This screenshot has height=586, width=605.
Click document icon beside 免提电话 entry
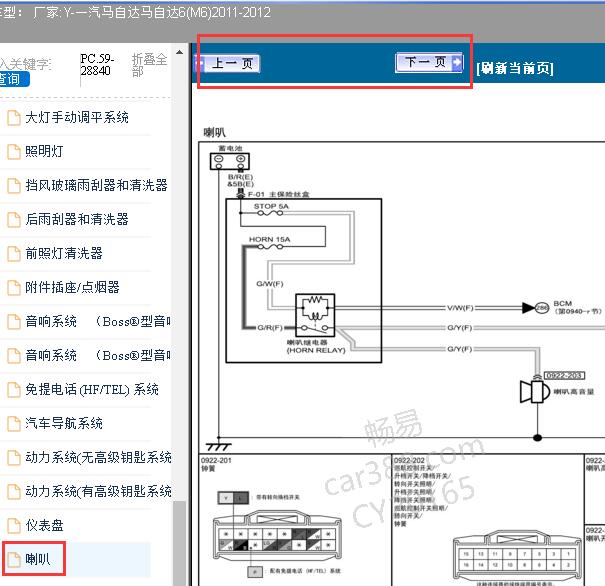(x=14, y=390)
